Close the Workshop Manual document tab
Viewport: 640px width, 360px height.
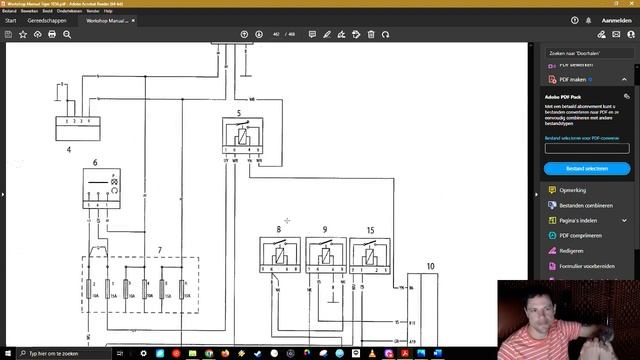tap(133, 20)
